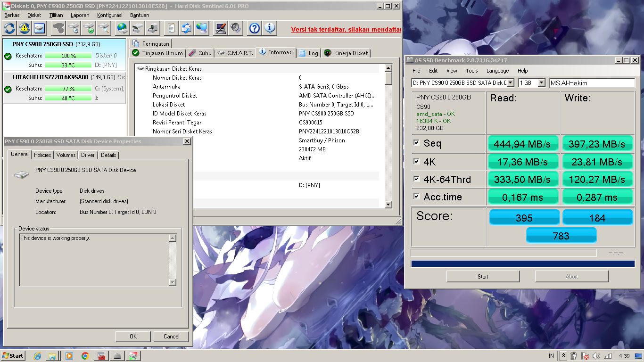
Task: Click the drive with green display toolbar icon
Action: point(153,28)
